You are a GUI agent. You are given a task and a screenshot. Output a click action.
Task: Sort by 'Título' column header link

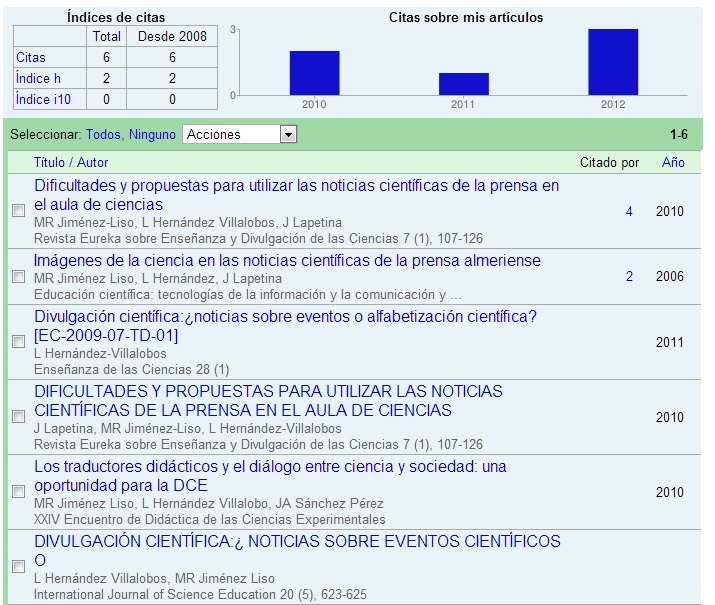[48, 162]
